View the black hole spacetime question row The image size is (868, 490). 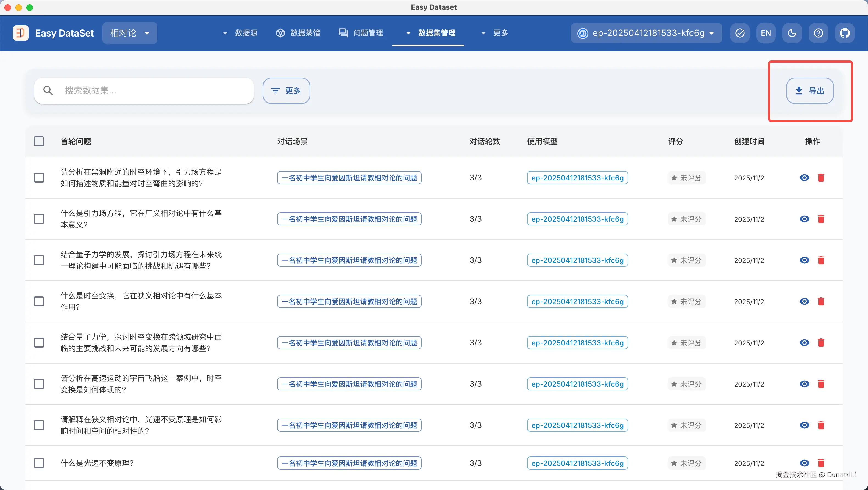804,178
